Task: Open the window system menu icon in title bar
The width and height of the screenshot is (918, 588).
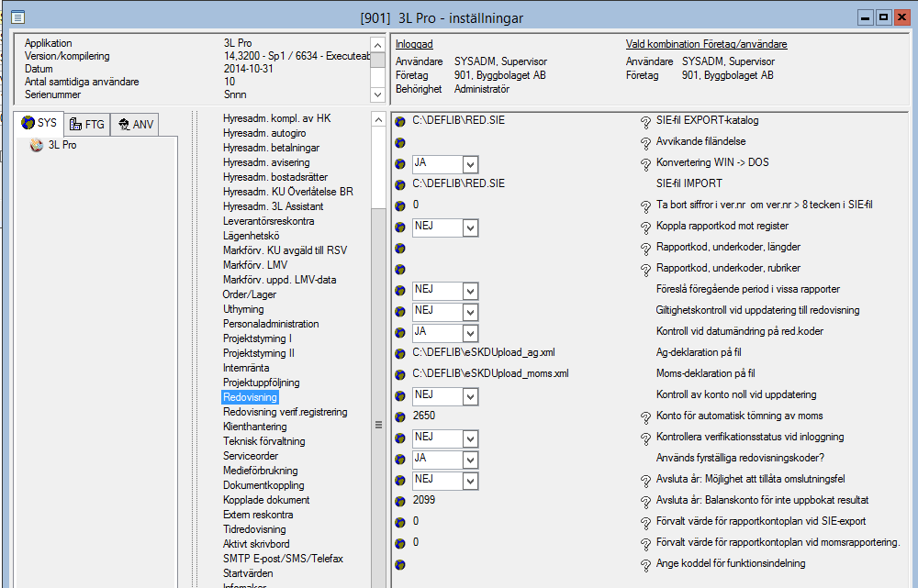Action: [x=18, y=17]
